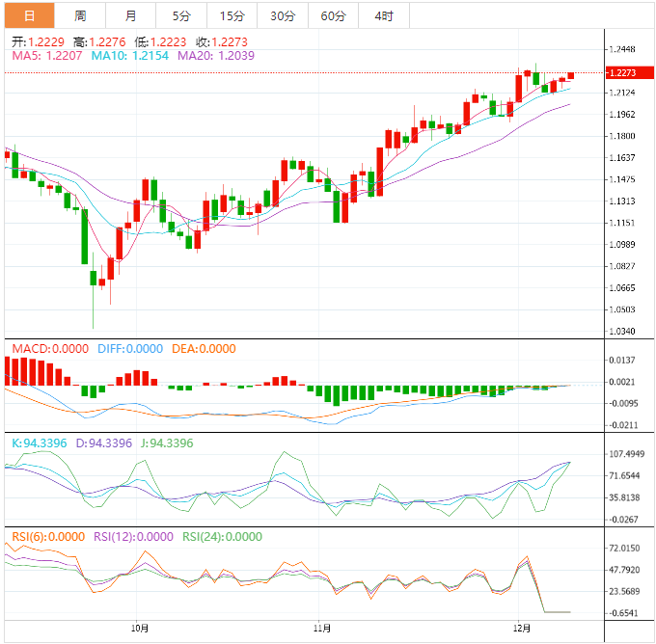Click the red 1.2273 current price tag
This screenshot has width=656, height=644.
click(x=629, y=72)
